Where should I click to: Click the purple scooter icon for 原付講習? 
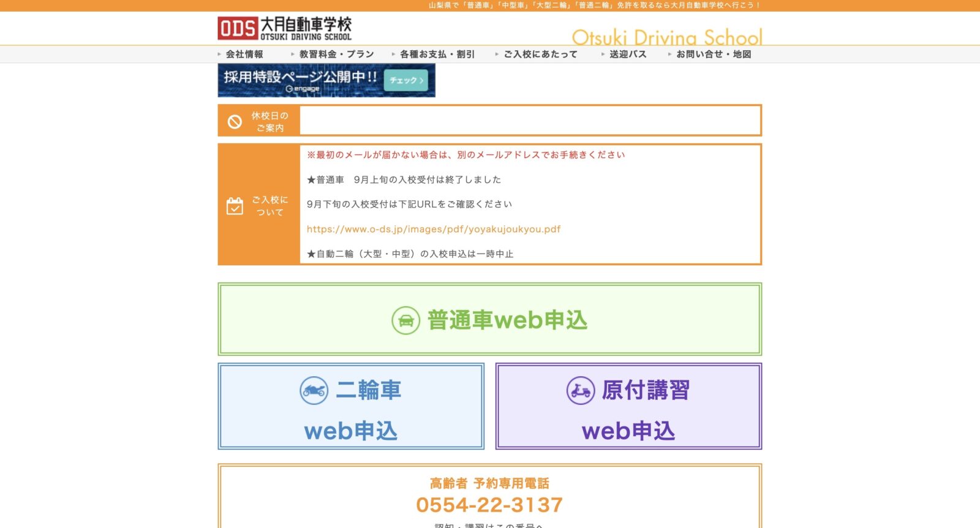pos(581,390)
